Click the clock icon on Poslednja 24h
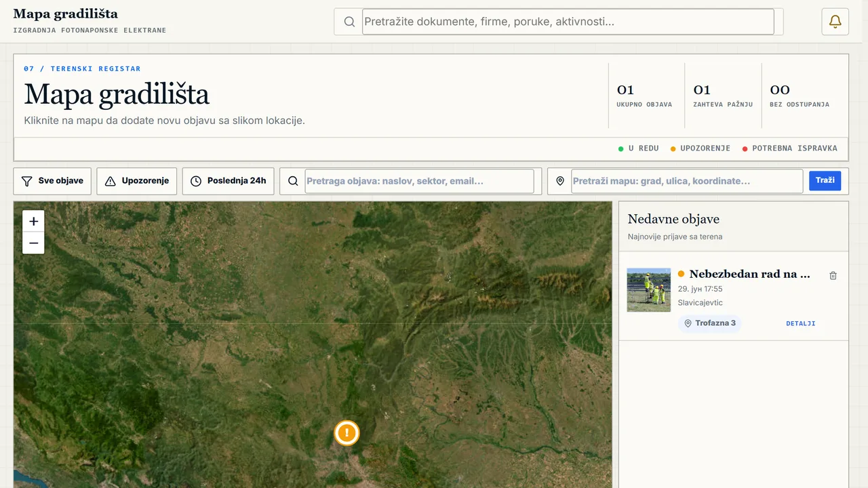 [x=196, y=181]
